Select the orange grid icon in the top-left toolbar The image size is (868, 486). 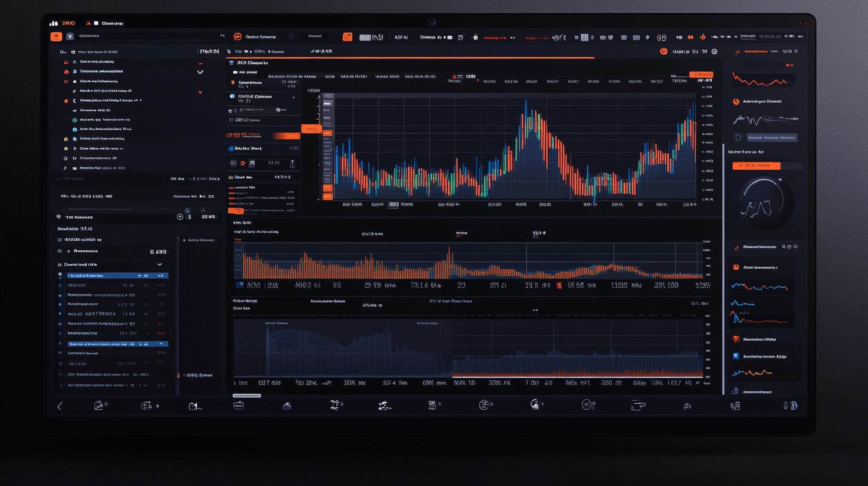[x=57, y=36]
